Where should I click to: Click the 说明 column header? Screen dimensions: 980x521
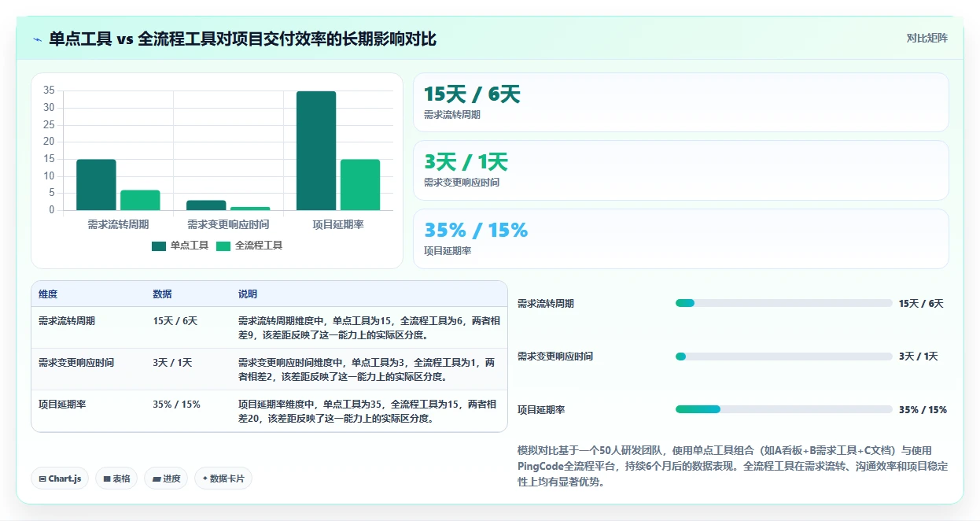(x=248, y=294)
